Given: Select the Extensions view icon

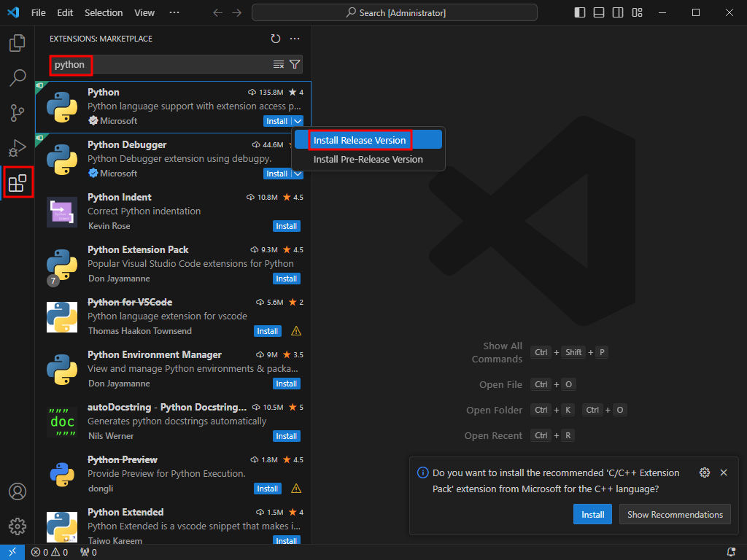Looking at the screenshot, I should (x=18, y=183).
